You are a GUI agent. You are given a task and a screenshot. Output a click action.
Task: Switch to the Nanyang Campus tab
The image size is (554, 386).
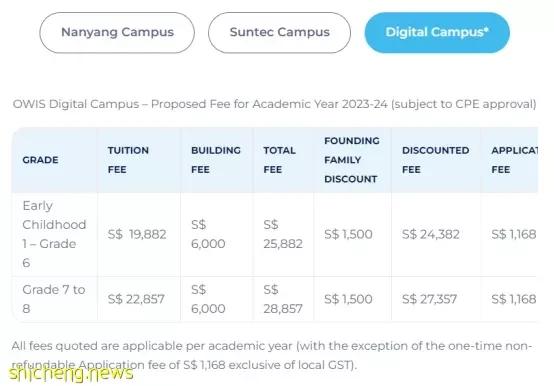click(x=117, y=32)
